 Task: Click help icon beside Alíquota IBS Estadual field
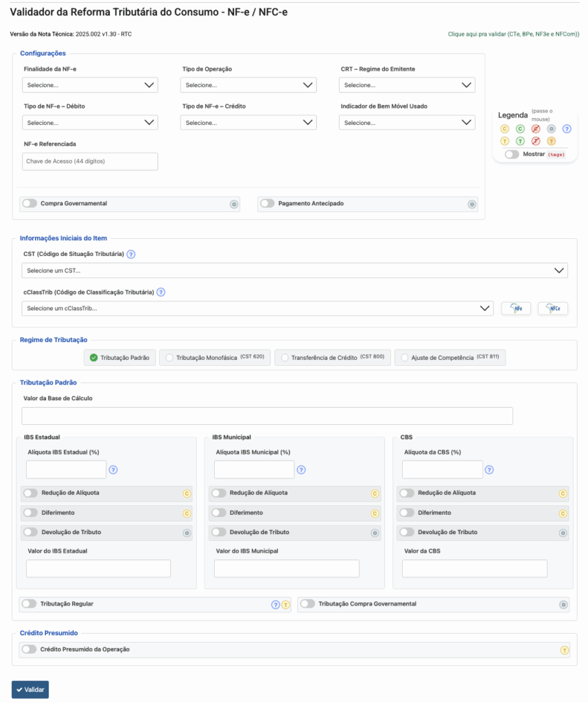pos(113,470)
